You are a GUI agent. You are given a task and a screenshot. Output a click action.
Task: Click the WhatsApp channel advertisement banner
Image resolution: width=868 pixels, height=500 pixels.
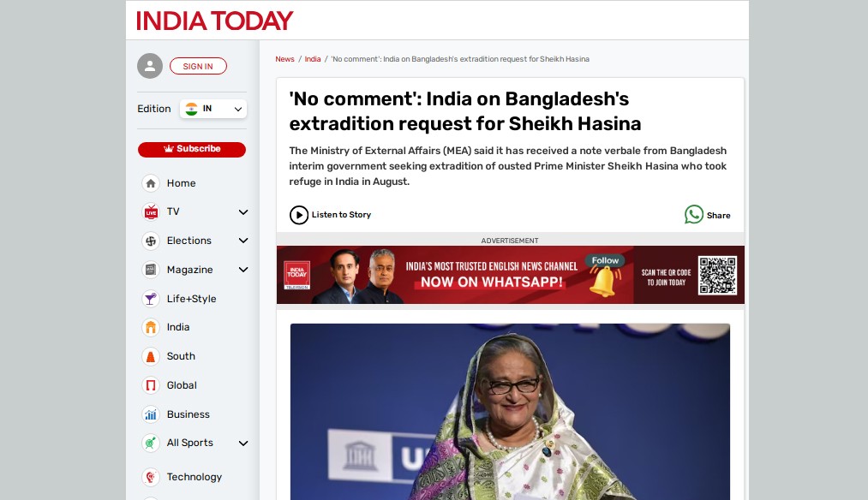(x=511, y=275)
